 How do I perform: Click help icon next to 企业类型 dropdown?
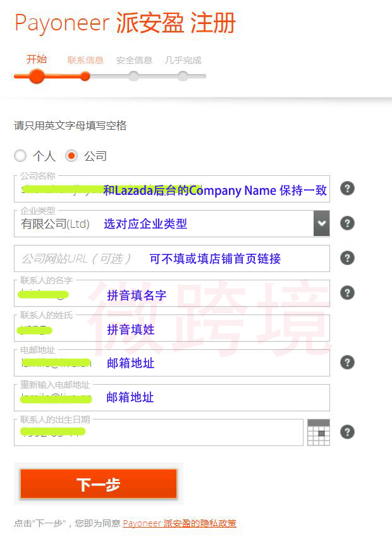click(x=346, y=223)
